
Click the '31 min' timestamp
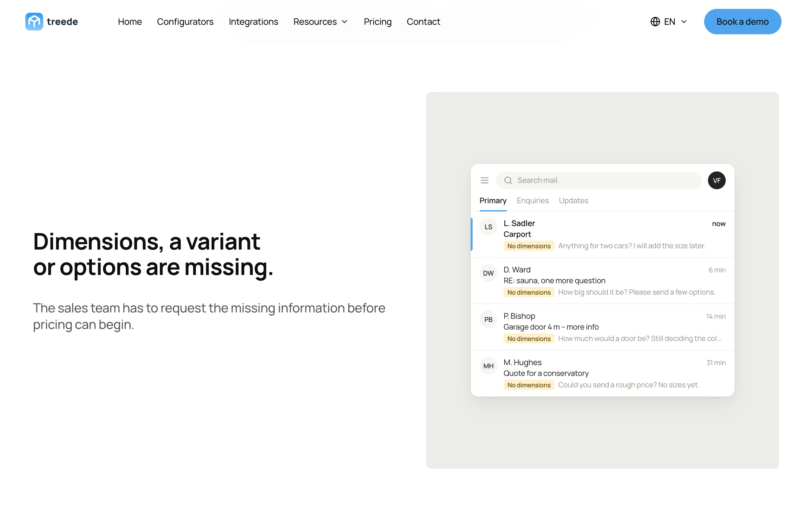coord(716,363)
